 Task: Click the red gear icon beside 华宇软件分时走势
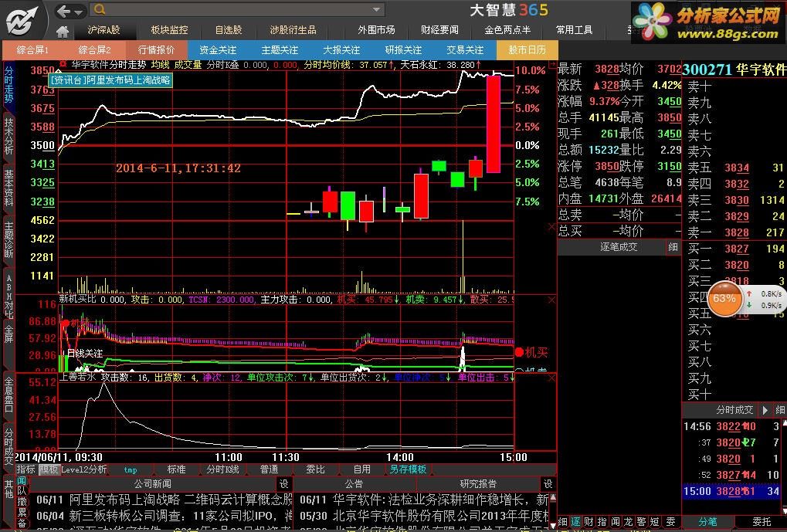[x=63, y=64]
